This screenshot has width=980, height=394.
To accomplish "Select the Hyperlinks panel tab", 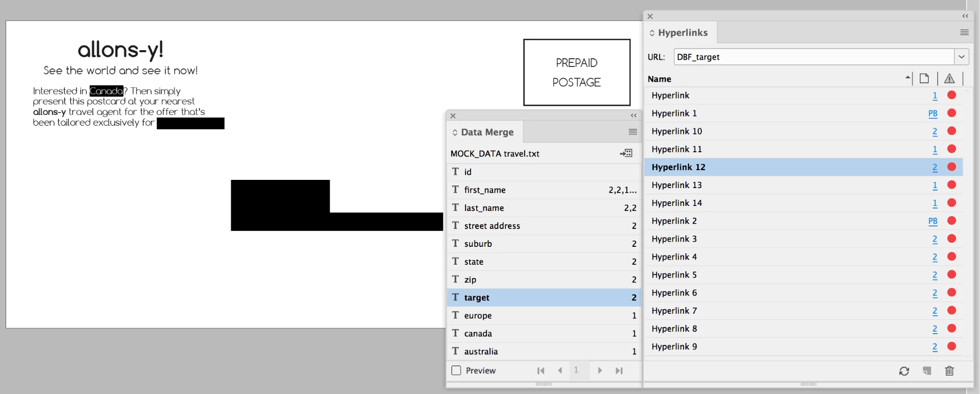I will click(679, 33).
